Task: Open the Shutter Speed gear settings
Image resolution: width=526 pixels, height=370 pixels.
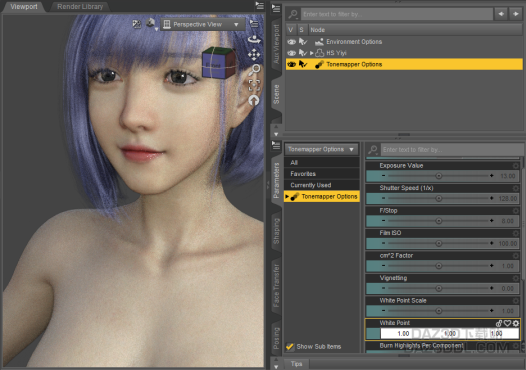Action: pyautogui.click(x=516, y=188)
